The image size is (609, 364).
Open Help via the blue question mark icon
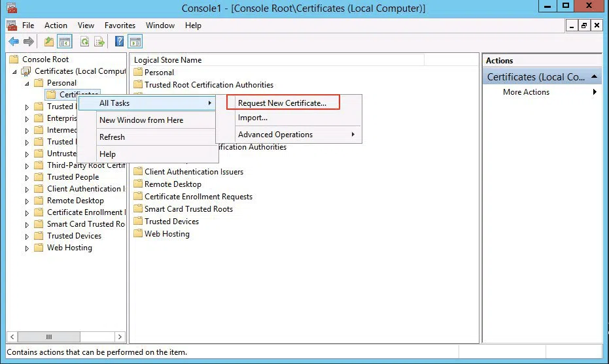click(119, 42)
